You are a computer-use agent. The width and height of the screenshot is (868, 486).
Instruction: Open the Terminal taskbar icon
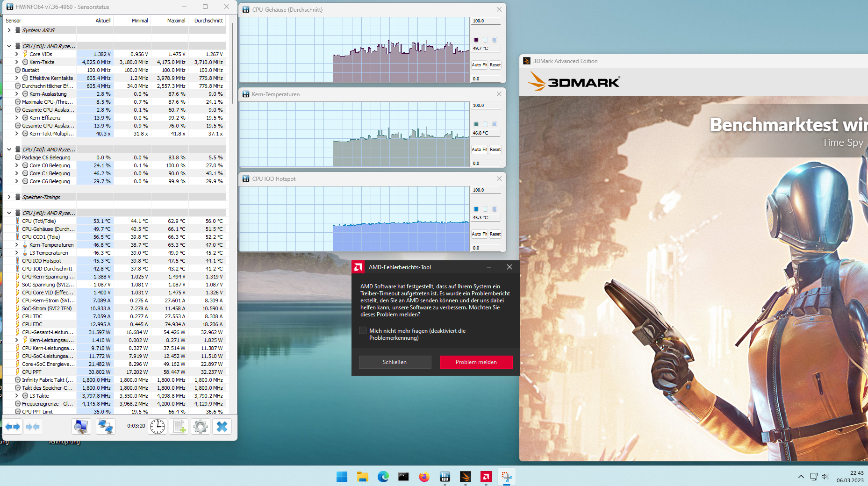click(x=404, y=477)
